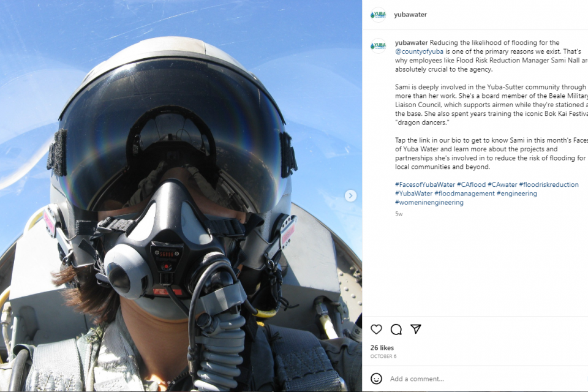Image resolution: width=588 pixels, height=392 pixels.
Task: Like the post with heart icon
Action: coord(376,330)
